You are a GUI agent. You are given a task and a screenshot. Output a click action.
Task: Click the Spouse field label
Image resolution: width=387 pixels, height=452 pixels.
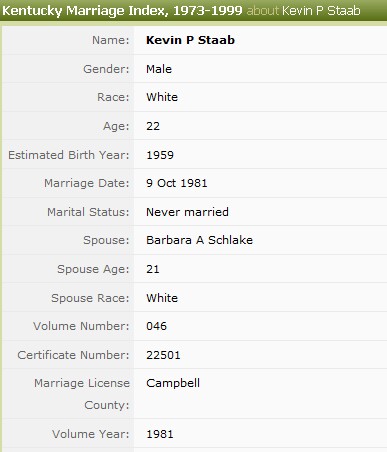[106, 240]
